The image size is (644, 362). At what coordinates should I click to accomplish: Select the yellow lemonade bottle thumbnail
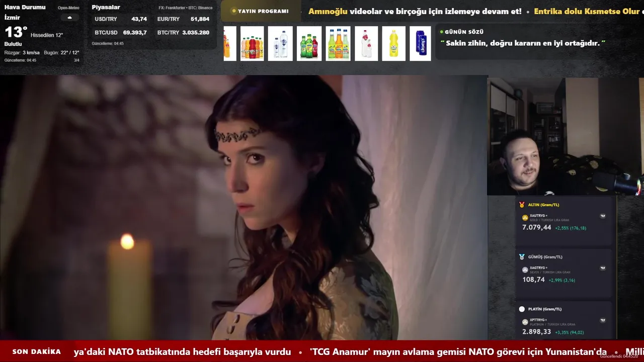click(x=393, y=44)
